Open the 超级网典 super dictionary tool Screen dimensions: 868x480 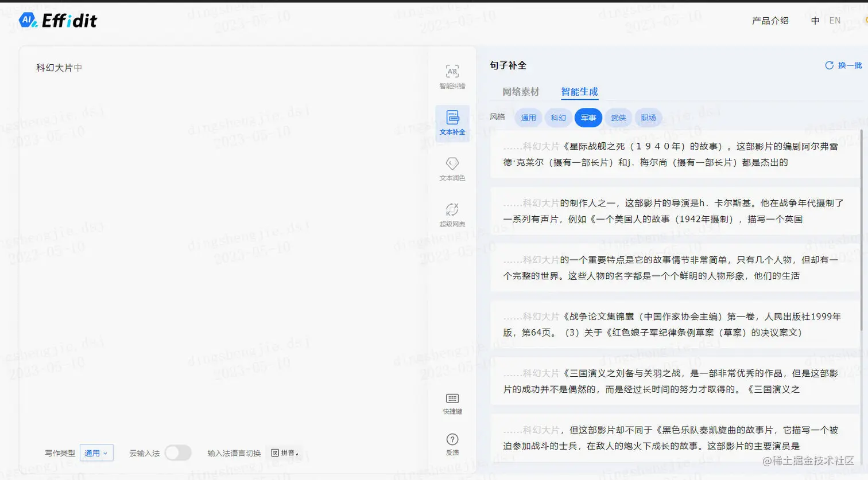click(x=452, y=215)
